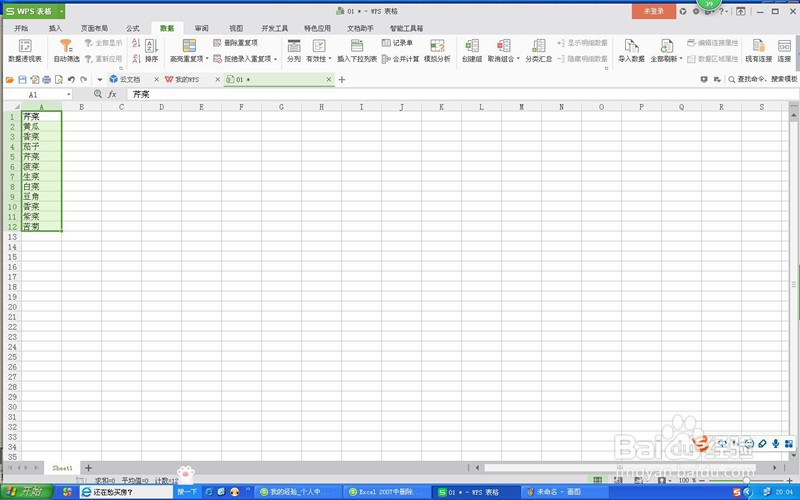Click the magnifier icon beside fx

[98, 94]
